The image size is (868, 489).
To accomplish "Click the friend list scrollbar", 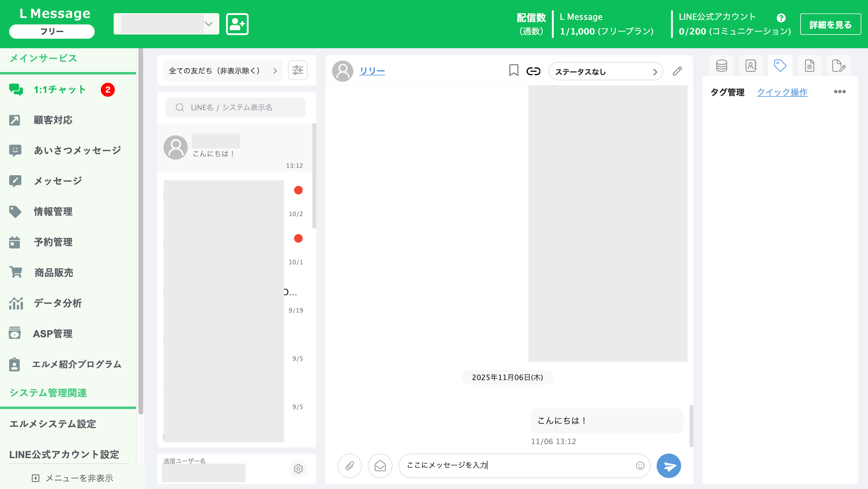I will point(314,176).
